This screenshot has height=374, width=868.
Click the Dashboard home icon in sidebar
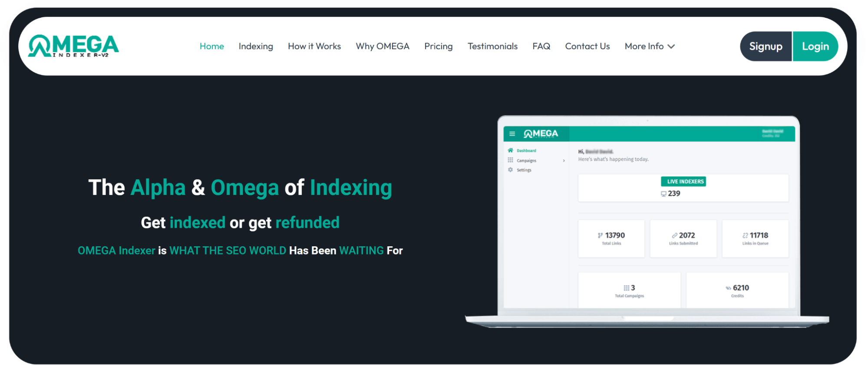510,150
